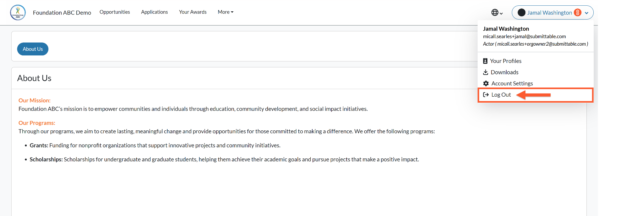The width and height of the screenshot is (644, 216).
Task: Collapse the Jamal Washington account menu chevron
Action: [x=586, y=13]
